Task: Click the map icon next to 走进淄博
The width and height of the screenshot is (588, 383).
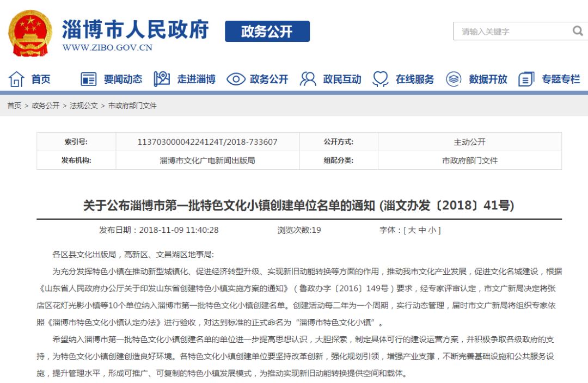Action: (x=161, y=79)
